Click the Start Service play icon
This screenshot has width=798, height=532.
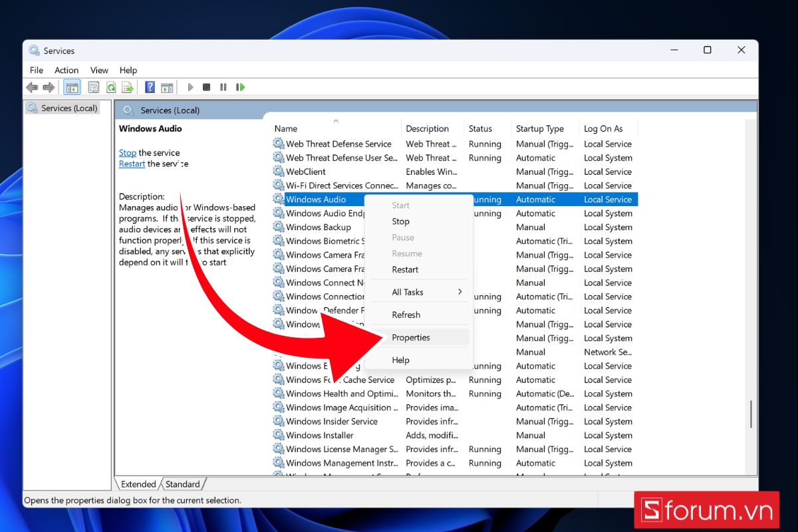click(190, 87)
